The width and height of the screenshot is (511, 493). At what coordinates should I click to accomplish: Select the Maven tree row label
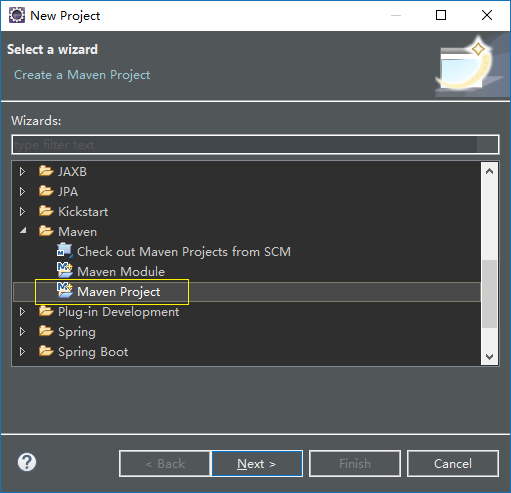click(78, 232)
